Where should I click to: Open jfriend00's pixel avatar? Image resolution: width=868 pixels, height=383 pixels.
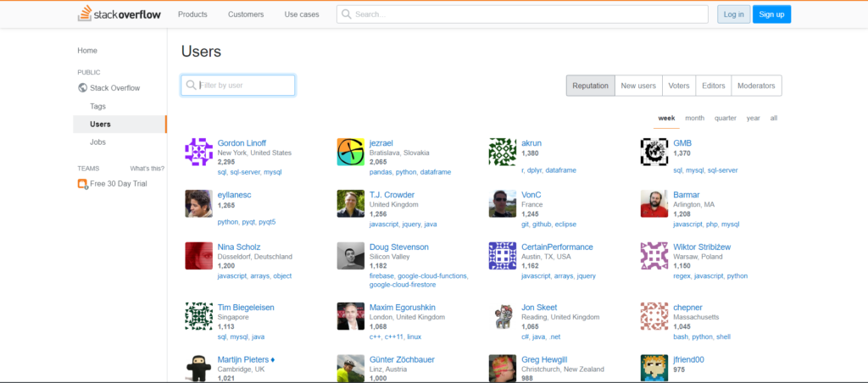point(654,368)
